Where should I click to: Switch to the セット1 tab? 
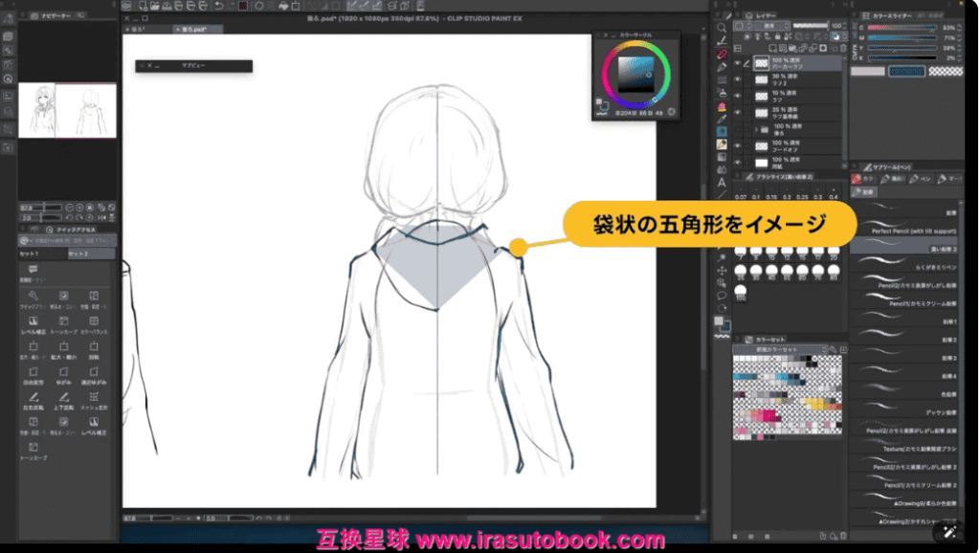(31, 254)
